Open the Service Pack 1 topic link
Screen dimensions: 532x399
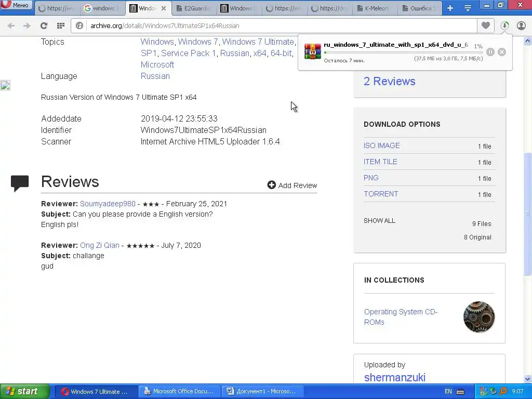click(188, 54)
